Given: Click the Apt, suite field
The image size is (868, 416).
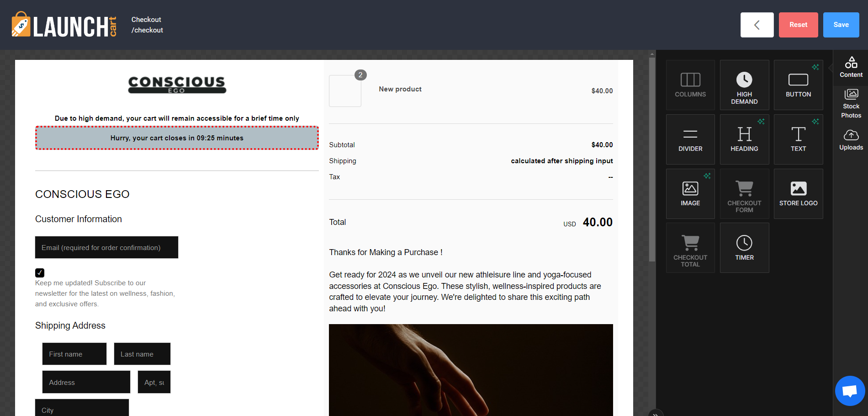Looking at the screenshot, I should coord(154,382).
